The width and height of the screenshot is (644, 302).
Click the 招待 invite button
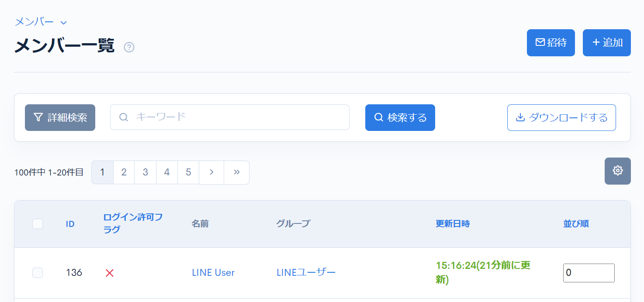coord(551,43)
